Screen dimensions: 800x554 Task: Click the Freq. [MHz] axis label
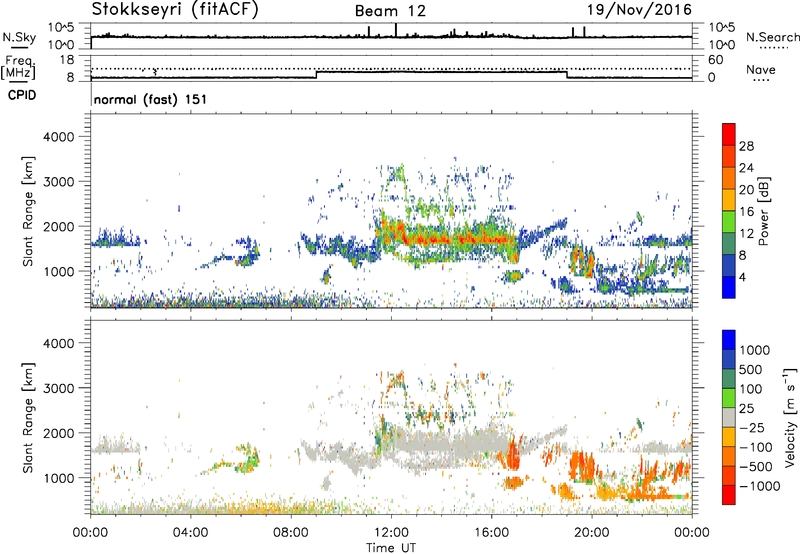coord(18,67)
